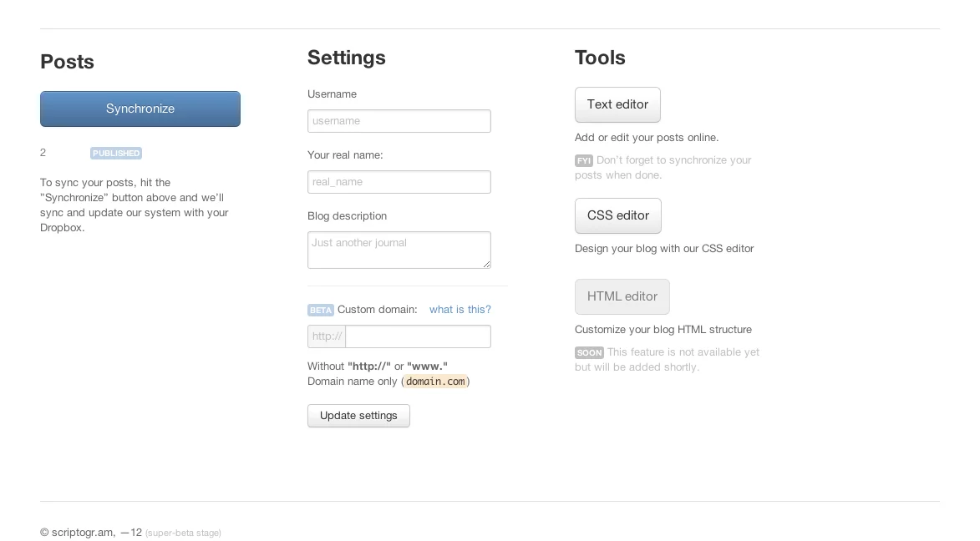Click the SOON badge under HTML editor
The image size is (980, 541).
click(x=589, y=352)
